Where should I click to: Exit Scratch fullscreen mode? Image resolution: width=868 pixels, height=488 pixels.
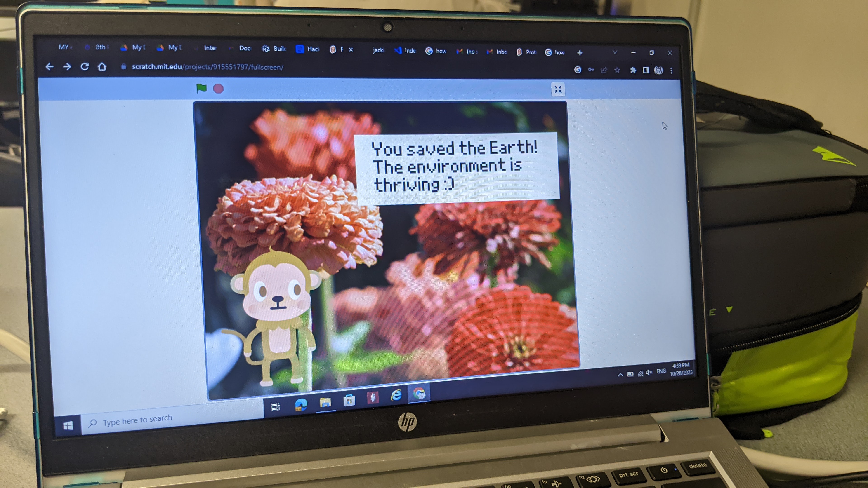[x=558, y=89]
